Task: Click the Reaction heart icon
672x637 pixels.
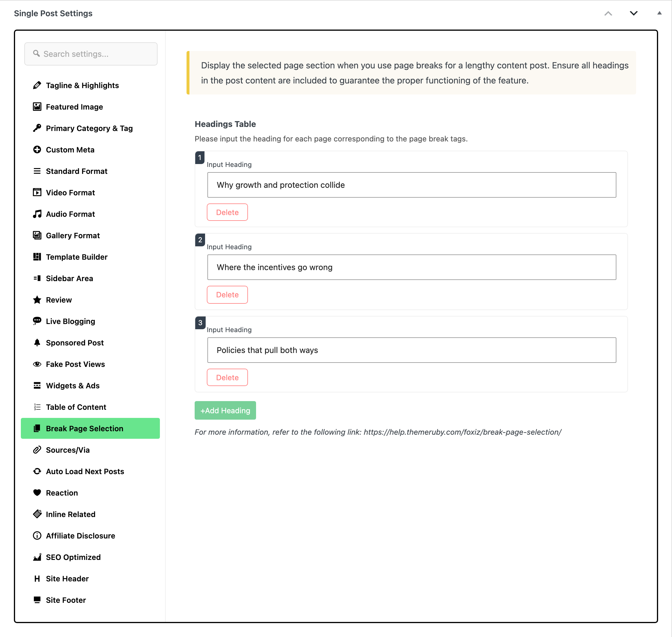Action: (37, 493)
